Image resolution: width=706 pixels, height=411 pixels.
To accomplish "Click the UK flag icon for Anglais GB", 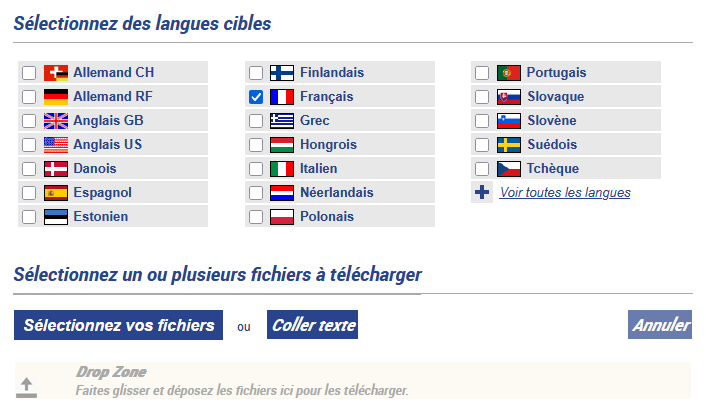I will (56, 121).
